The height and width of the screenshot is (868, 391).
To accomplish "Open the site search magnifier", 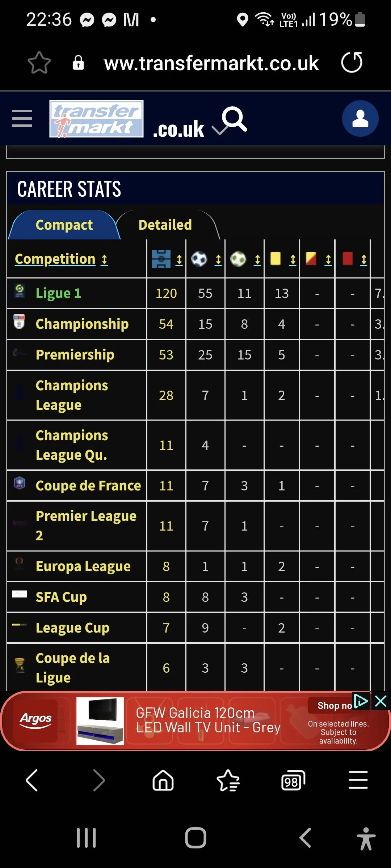I will [234, 119].
